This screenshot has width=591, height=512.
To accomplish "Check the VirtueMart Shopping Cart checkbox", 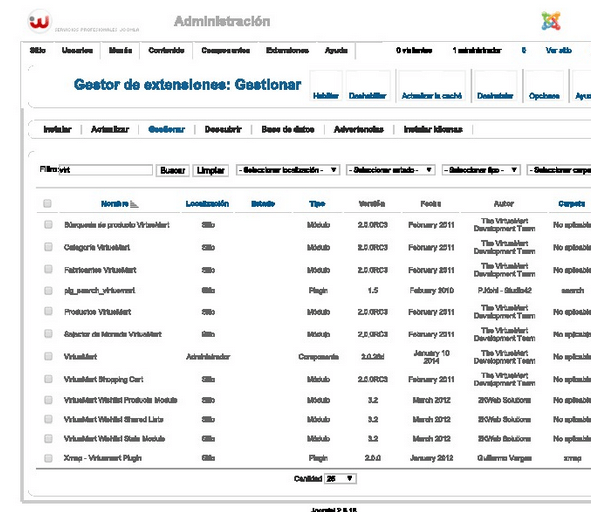I will point(48,379).
